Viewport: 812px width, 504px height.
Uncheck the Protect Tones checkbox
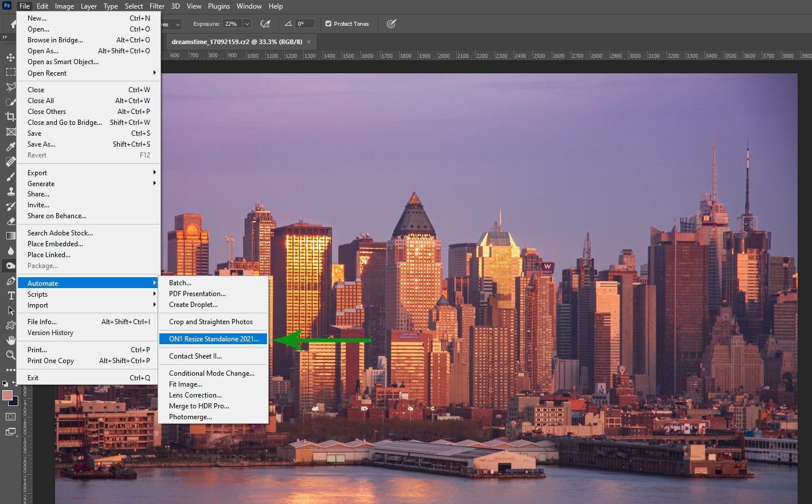click(x=328, y=24)
